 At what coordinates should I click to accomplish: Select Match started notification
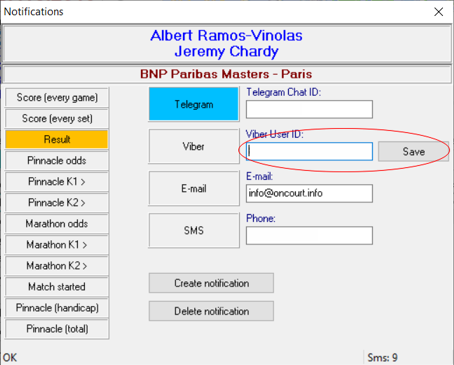[x=57, y=287]
